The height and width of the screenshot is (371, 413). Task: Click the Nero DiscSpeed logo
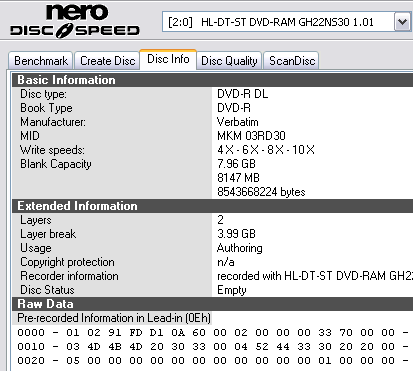[75, 21]
